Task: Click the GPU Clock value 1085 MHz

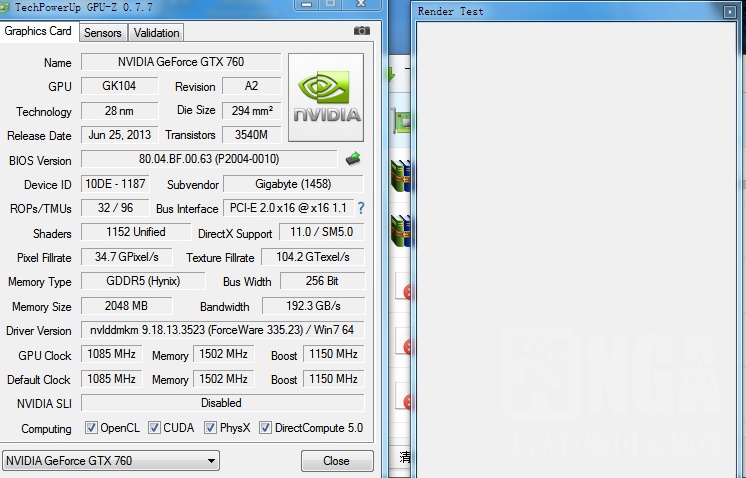Action: click(x=112, y=354)
